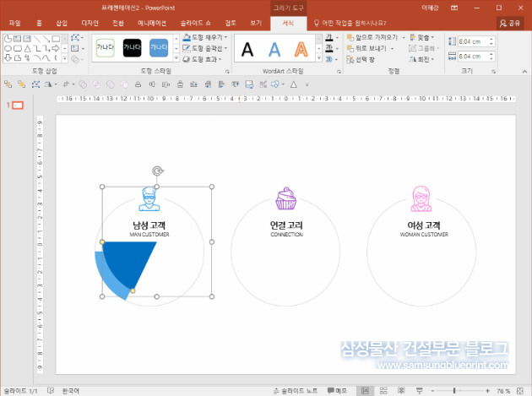Screen dimensions: 532x396
Task: Open 도형 채우기 (Shape Fill)
Action: [205, 37]
